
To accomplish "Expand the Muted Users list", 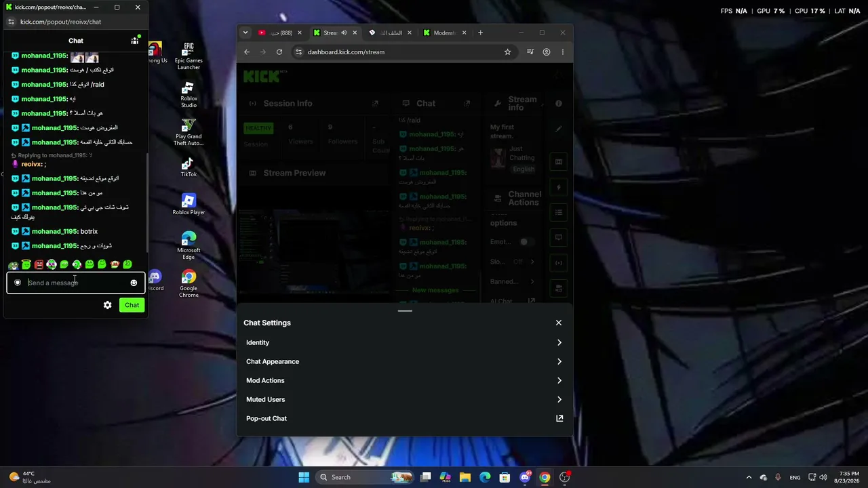I will pyautogui.click(x=404, y=399).
